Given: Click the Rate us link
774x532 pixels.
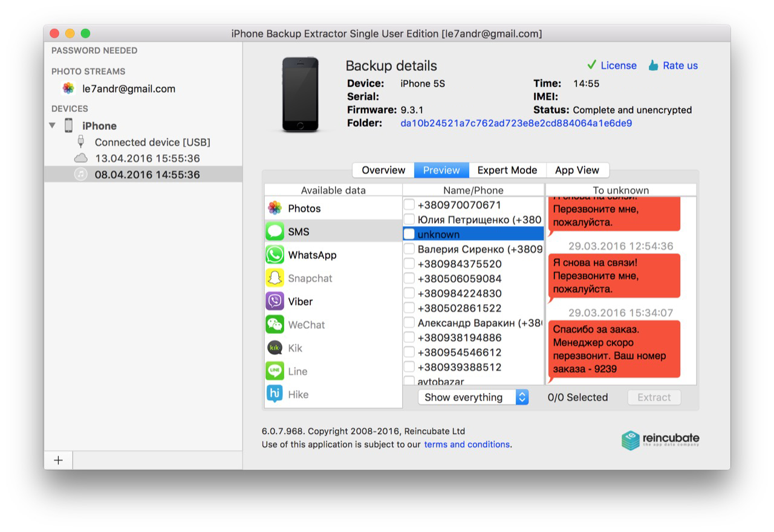Looking at the screenshot, I should pos(680,65).
